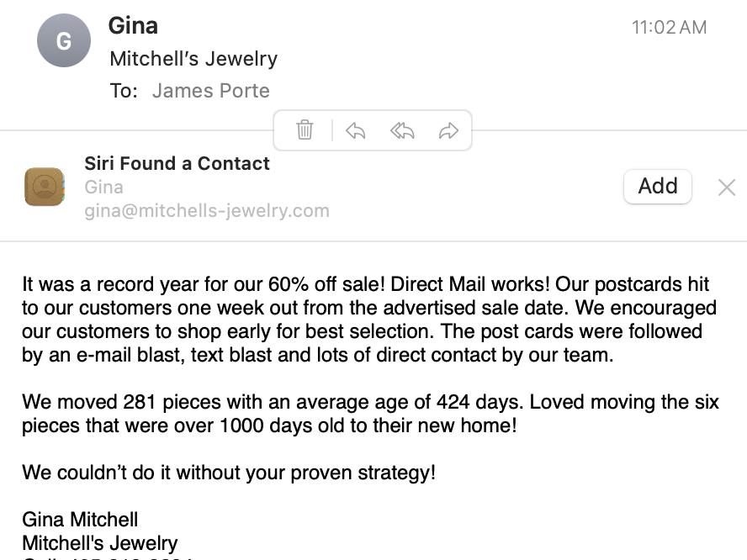The image size is (747, 560).
Task: Add Gina to contacts with Add button
Action: pyautogui.click(x=657, y=186)
